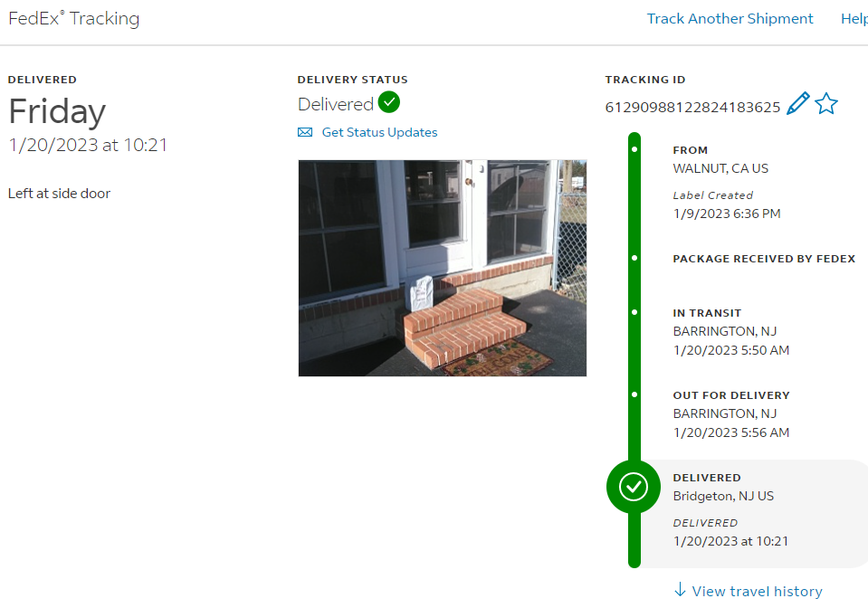Click the In Transit timeline dot
The width and height of the screenshot is (868, 608).
click(x=634, y=312)
